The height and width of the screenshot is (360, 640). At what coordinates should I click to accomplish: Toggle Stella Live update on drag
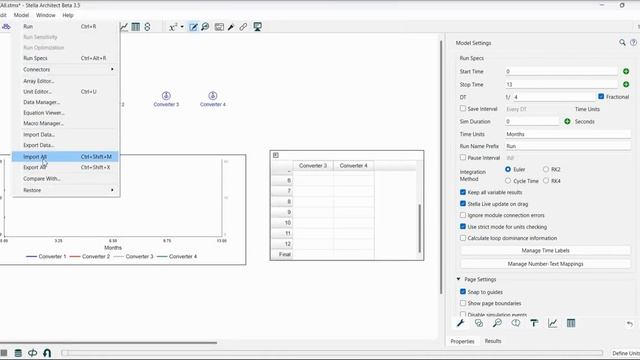click(463, 203)
